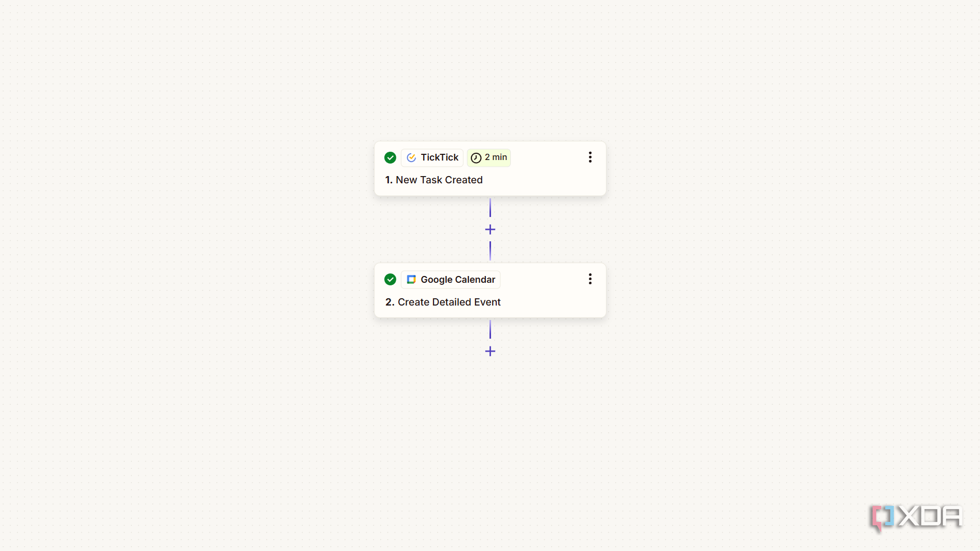Click the TickTick app badge
This screenshot has height=551, width=980.
pyautogui.click(x=433, y=157)
